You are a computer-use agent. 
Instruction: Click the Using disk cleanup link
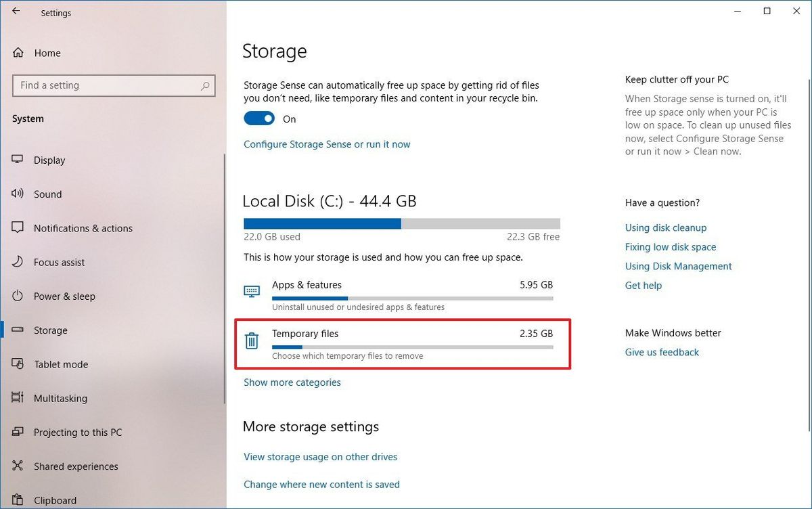[665, 227]
